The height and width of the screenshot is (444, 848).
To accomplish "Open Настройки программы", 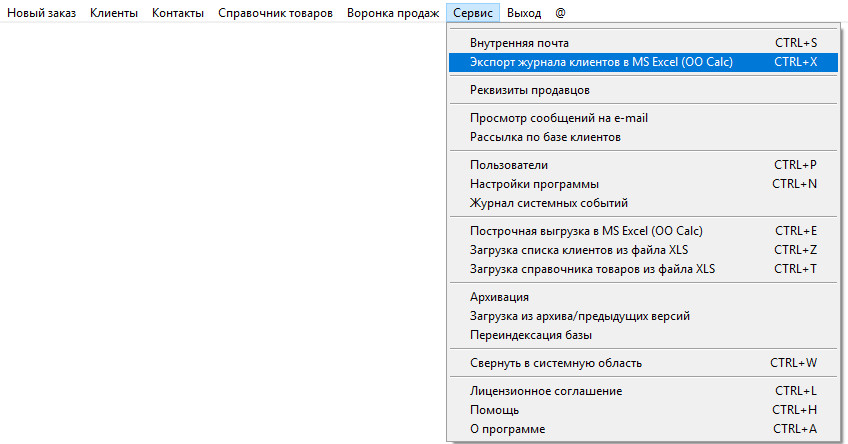I will pyautogui.click(x=534, y=184).
